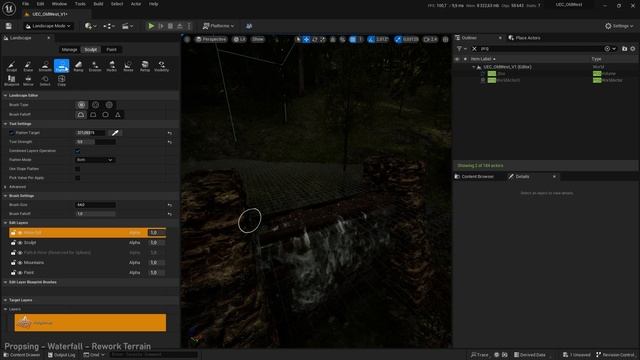Select the Retopologize tool
The height and width of the screenshot is (360, 640).
[145, 66]
